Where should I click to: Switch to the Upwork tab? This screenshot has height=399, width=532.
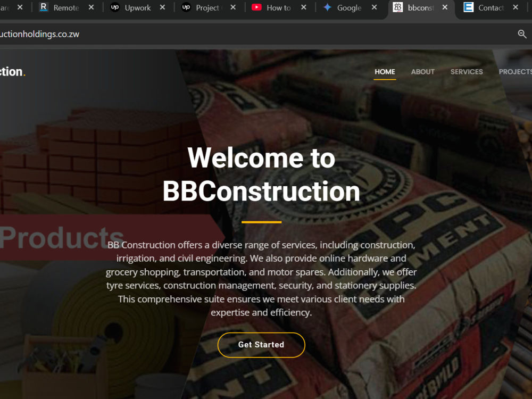(138, 7)
